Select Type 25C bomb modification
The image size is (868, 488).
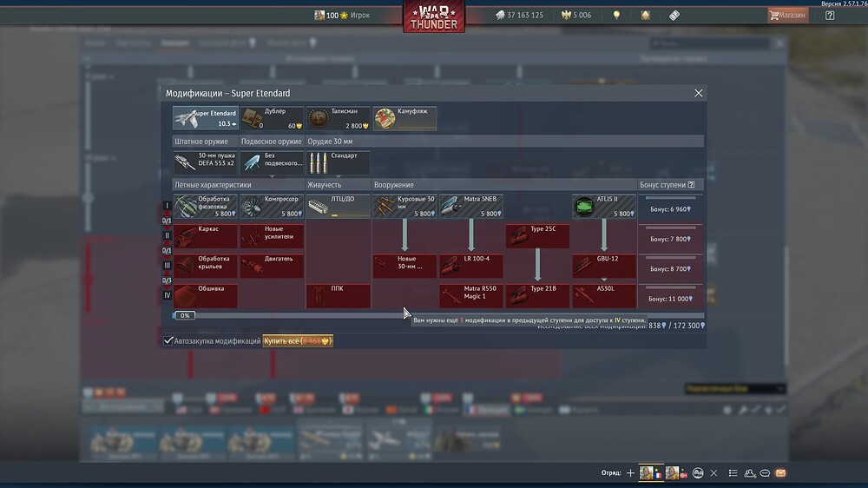click(x=537, y=235)
